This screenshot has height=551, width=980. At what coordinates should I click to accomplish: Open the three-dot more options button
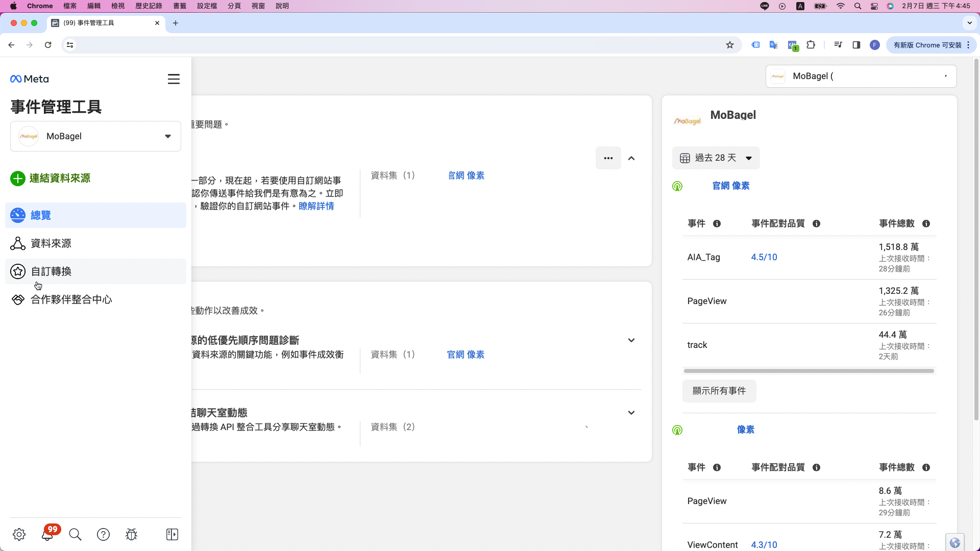(x=608, y=158)
